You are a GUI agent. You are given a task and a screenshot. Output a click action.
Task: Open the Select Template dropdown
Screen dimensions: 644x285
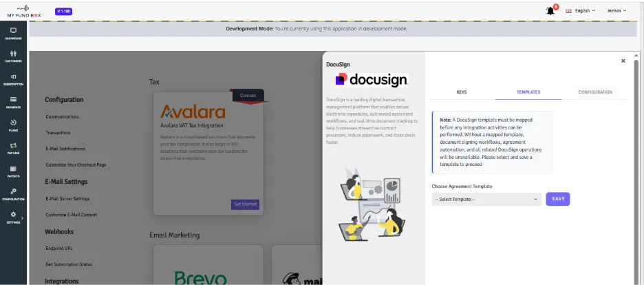(x=486, y=199)
